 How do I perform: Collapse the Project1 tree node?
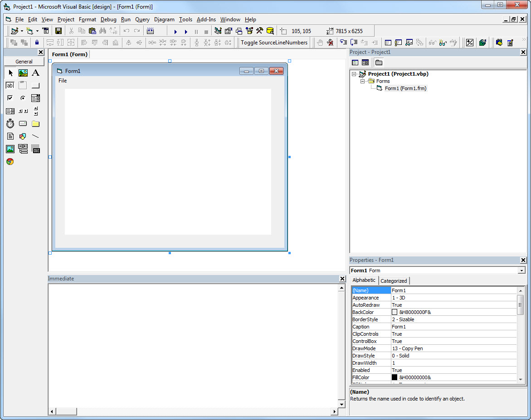[354, 74]
